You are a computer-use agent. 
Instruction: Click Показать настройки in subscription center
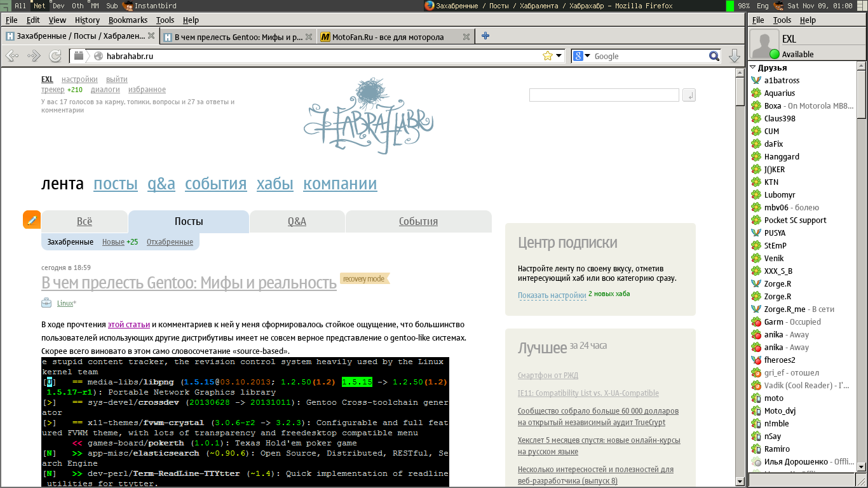[552, 295]
